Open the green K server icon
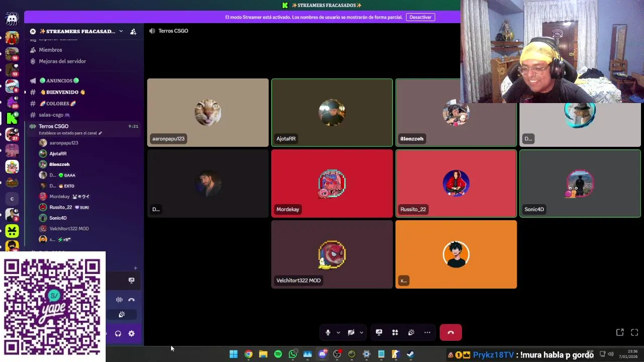The width and height of the screenshot is (644, 362). pyautogui.click(x=12, y=118)
